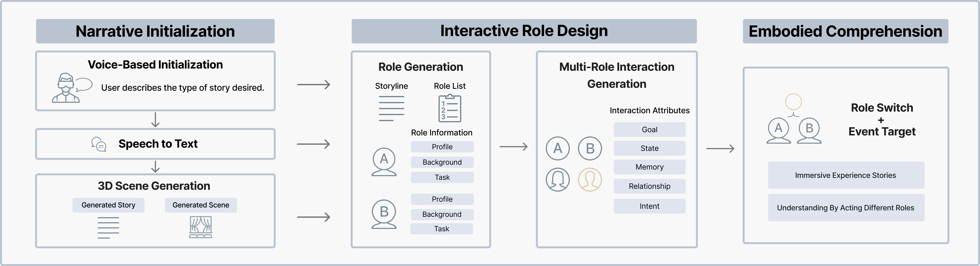Click the Intent attribute chip
This screenshot has width=980, height=266.
(x=649, y=206)
